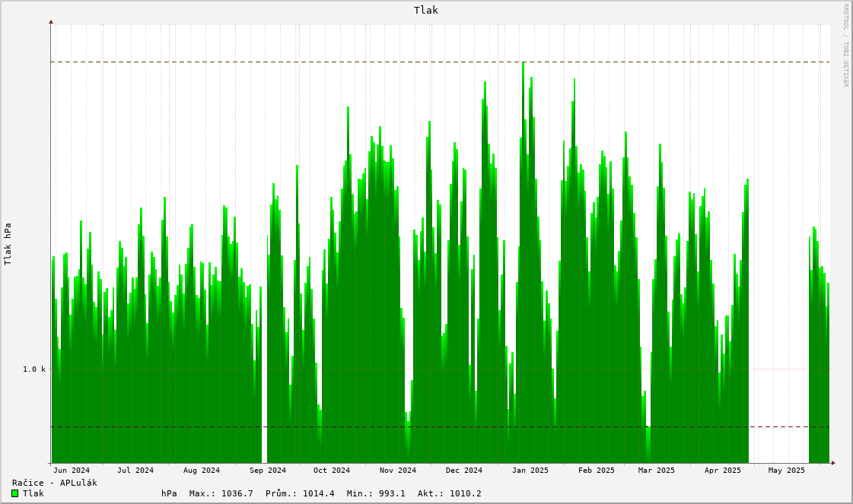Click the 'Apr 2025' x-axis label
The height and width of the screenshot is (504, 853).
[722, 471]
